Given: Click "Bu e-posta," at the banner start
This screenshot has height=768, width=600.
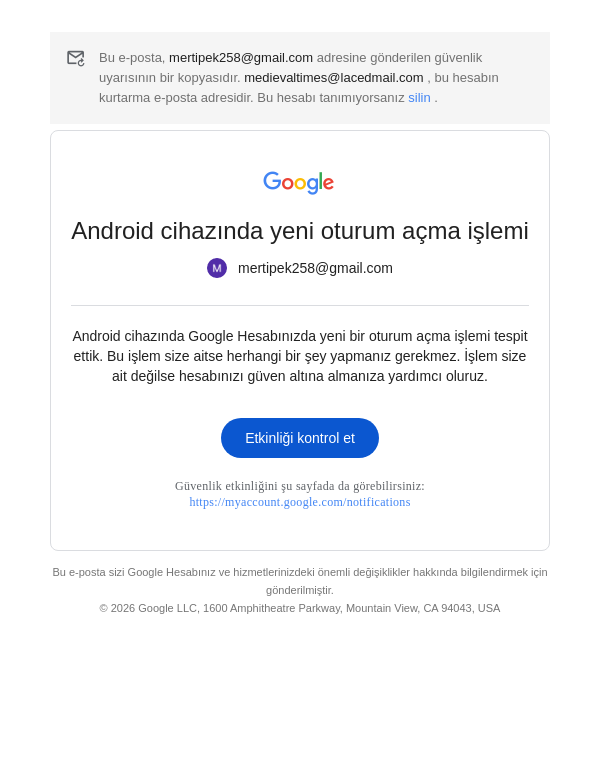Looking at the screenshot, I should [132, 58].
